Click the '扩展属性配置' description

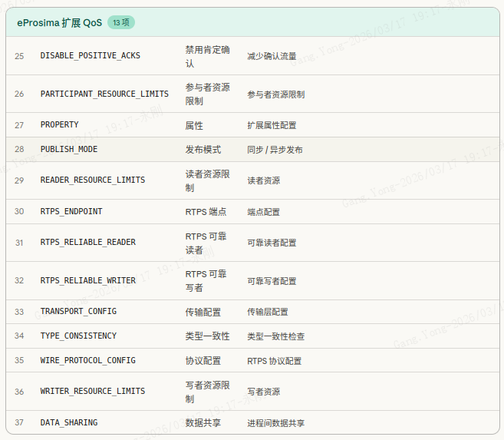272,125
